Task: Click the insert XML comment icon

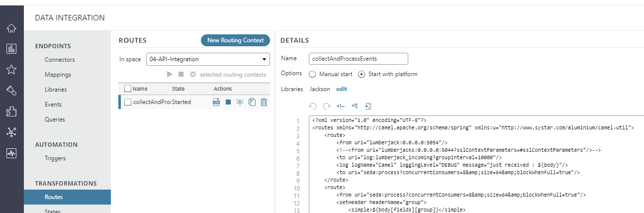Action: point(341,106)
